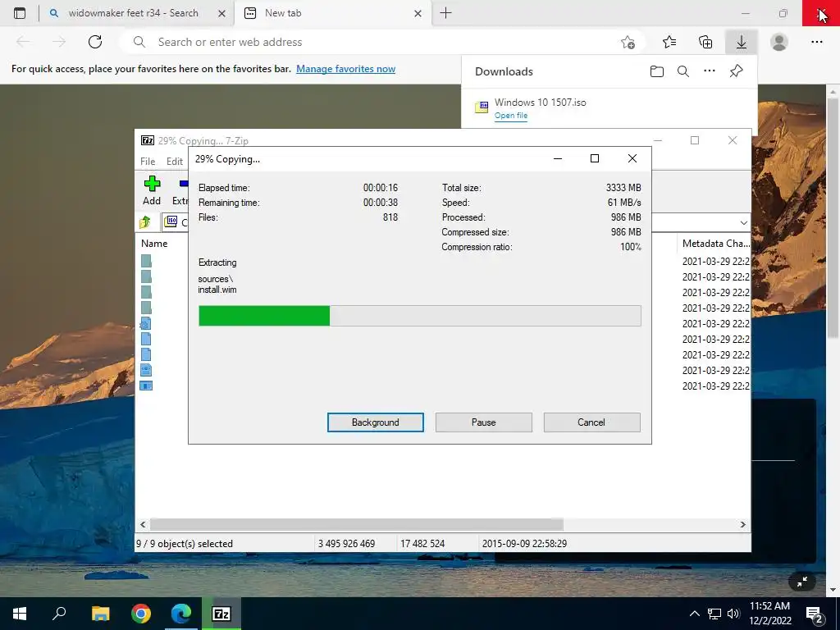Show hidden system tray icons chevron

(x=694, y=614)
